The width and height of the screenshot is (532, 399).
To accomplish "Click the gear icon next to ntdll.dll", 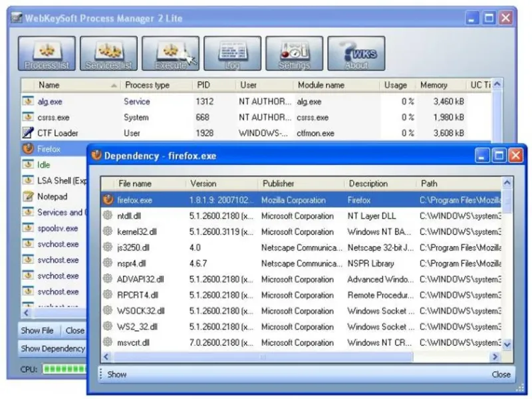I will point(108,215).
